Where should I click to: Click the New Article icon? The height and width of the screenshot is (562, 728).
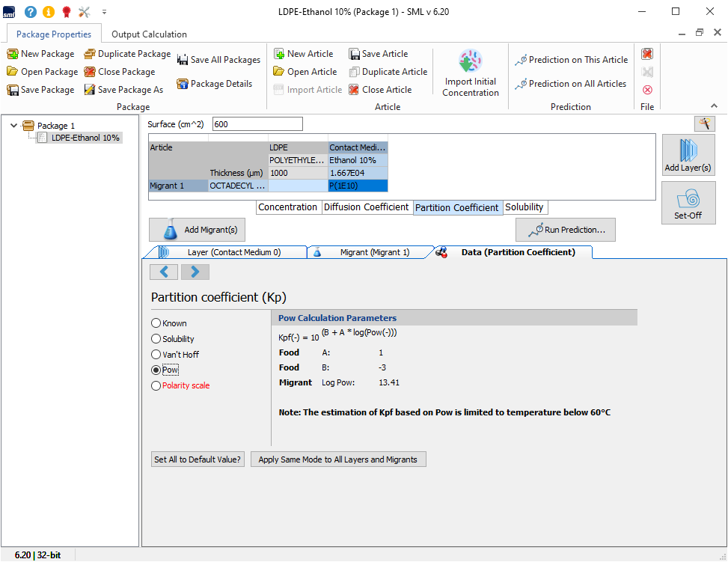(279, 54)
